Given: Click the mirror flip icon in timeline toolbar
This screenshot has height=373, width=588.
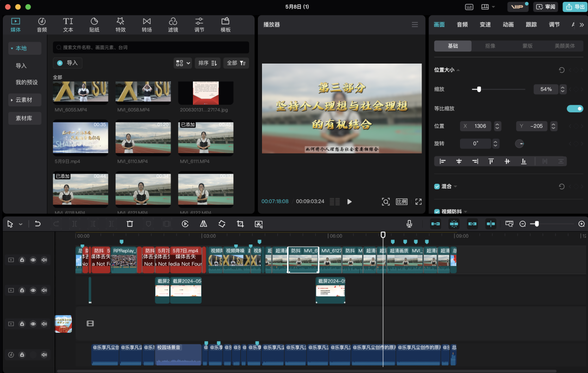Looking at the screenshot, I should tap(203, 224).
